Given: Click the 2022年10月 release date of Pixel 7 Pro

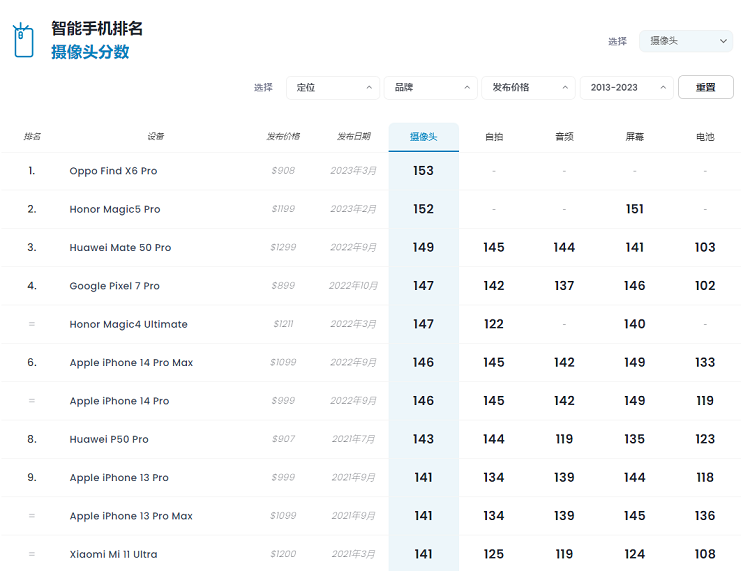Looking at the screenshot, I should pyautogui.click(x=353, y=286).
